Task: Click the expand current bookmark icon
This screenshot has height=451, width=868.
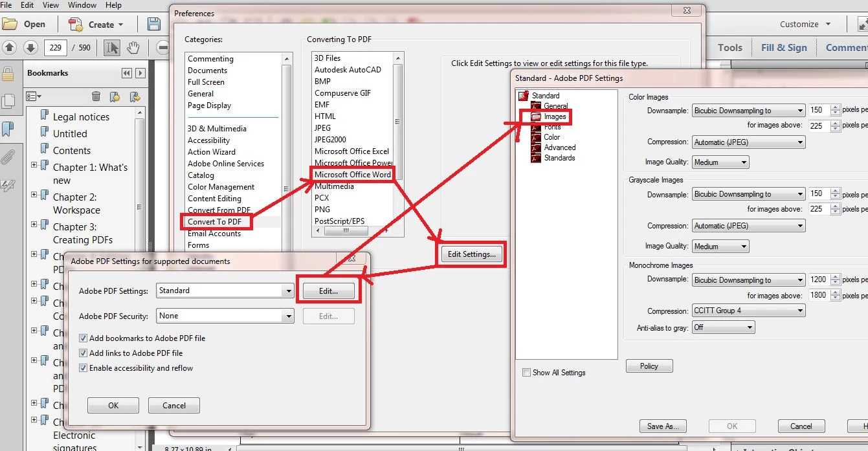Action: tap(135, 96)
